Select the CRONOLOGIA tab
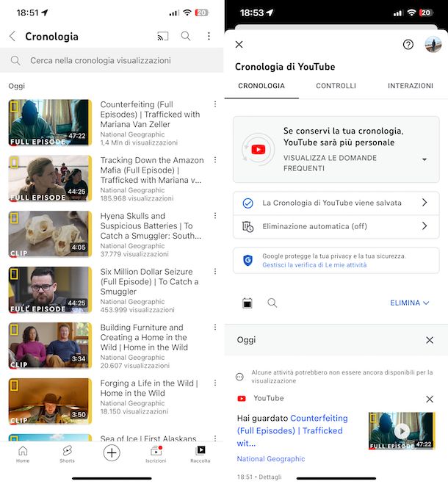 tap(261, 86)
